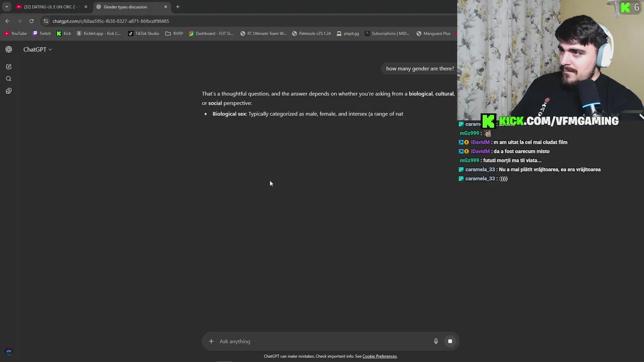Image resolution: width=644 pixels, height=362 pixels.
Task: Open the Twitch bookmark
Action: tap(42, 34)
